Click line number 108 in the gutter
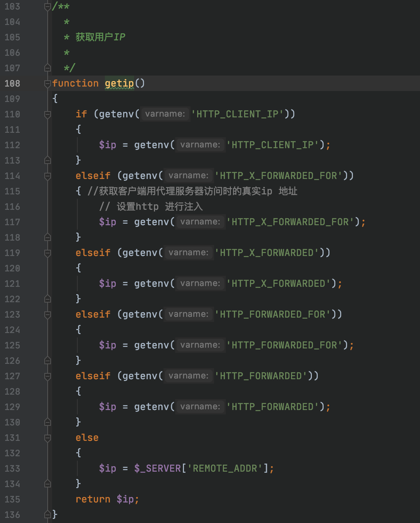Screen dimensions: 420x523 tap(12, 84)
